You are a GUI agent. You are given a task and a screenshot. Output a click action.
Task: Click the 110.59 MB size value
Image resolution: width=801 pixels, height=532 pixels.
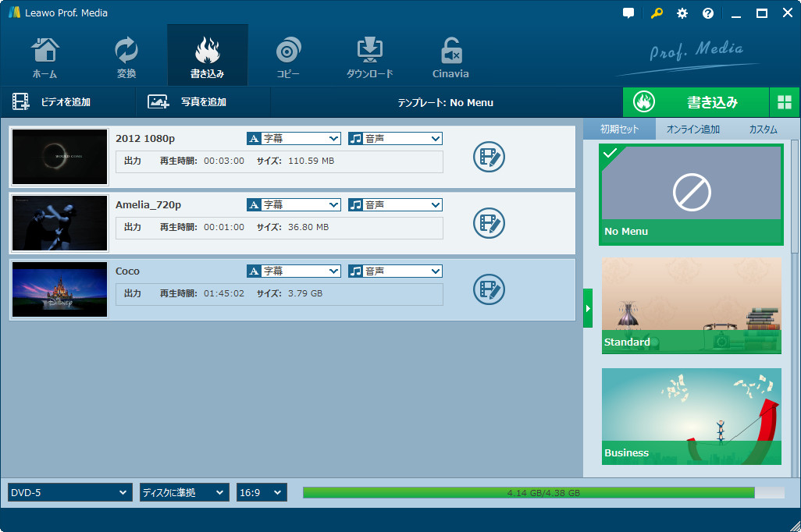click(x=311, y=161)
